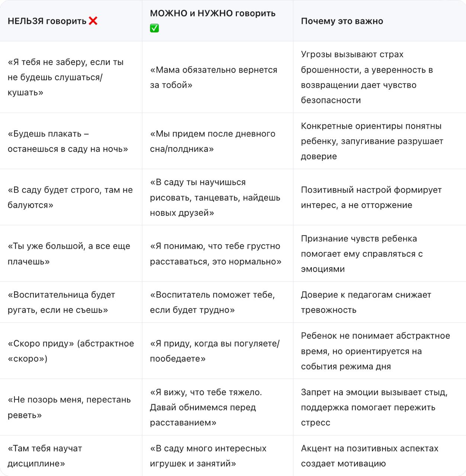This screenshot has width=466, height=476.
Task: Click cell «Ты уже большой, а все еще плачешь»
Action: pyautogui.click(x=71, y=254)
